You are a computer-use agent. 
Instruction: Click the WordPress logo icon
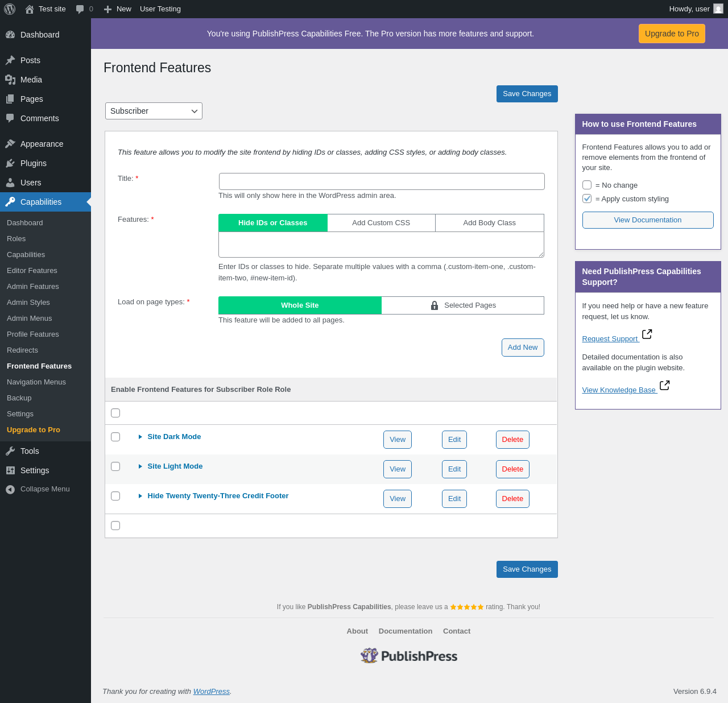pyautogui.click(x=10, y=9)
